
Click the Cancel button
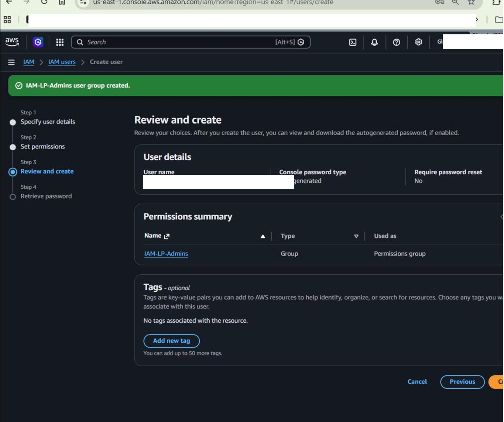click(417, 382)
